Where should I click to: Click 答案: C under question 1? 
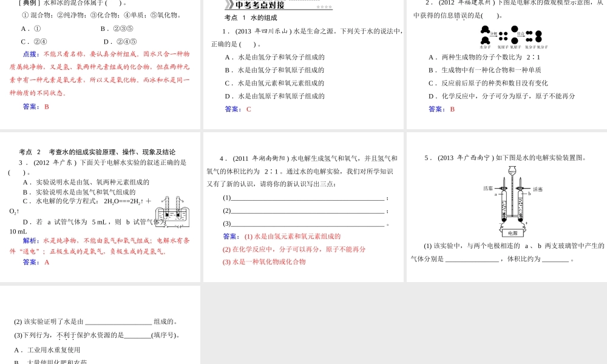coord(238,109)
